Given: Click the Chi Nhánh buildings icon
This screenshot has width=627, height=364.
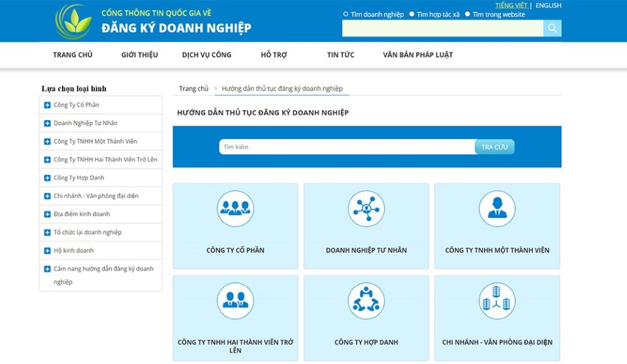Looking at the screenshot, I should 497,301.
